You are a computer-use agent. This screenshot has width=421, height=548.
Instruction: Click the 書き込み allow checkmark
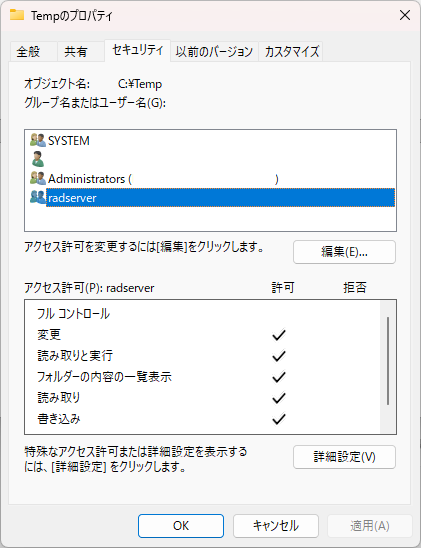coord(279,419)
